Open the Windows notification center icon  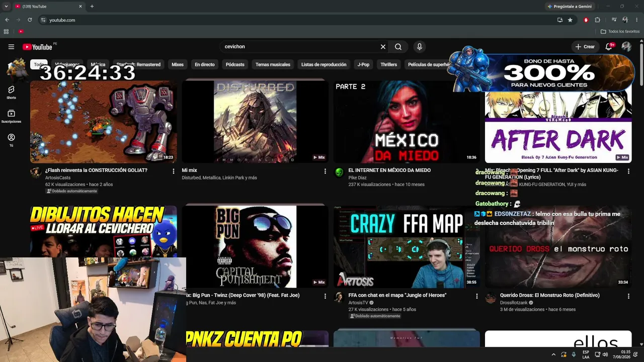click(636, 354)
